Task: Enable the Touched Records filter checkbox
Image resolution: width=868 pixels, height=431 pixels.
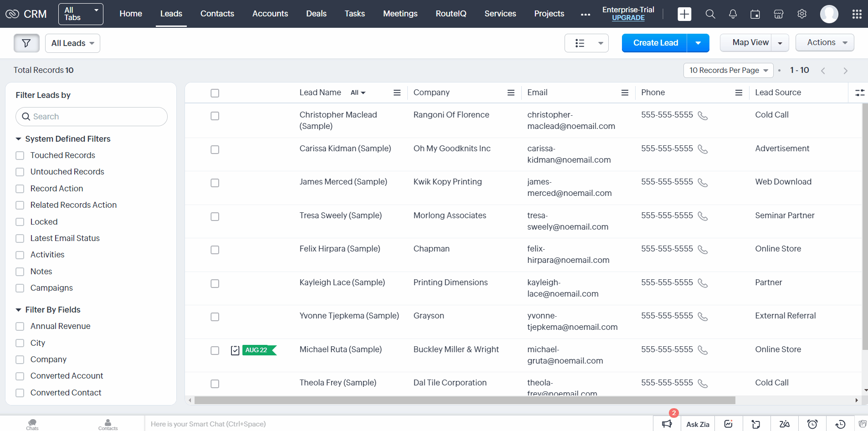Action: coord(20,156)
